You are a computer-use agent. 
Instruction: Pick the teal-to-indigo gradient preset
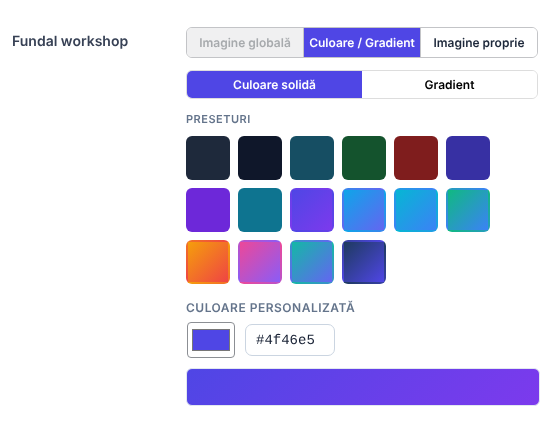312,262
